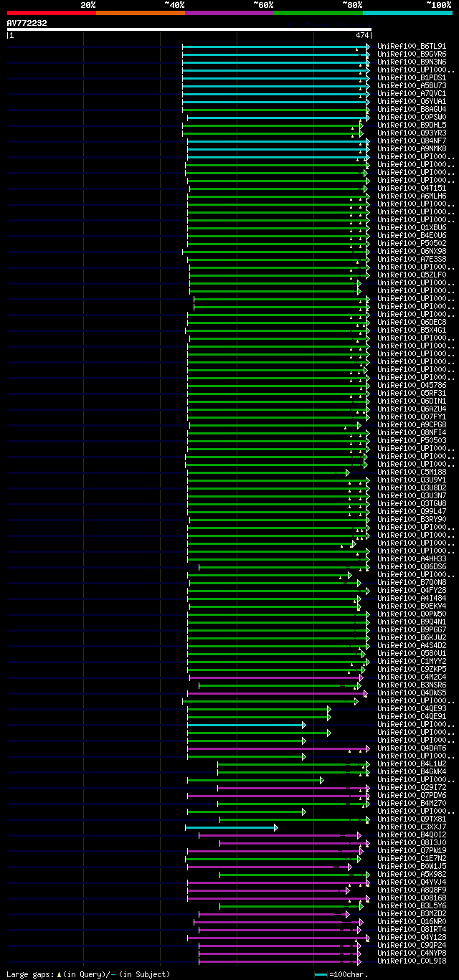Open UniRef100_Q5ZLF0 hit
The height and width of the screenshot is (980, 459).
pos(413,275)
